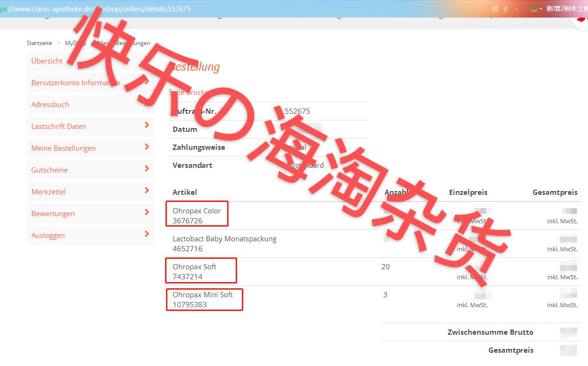Click the Datum row label
The image size is (588, 366).
pyautogui.click(x=185, y=129)
